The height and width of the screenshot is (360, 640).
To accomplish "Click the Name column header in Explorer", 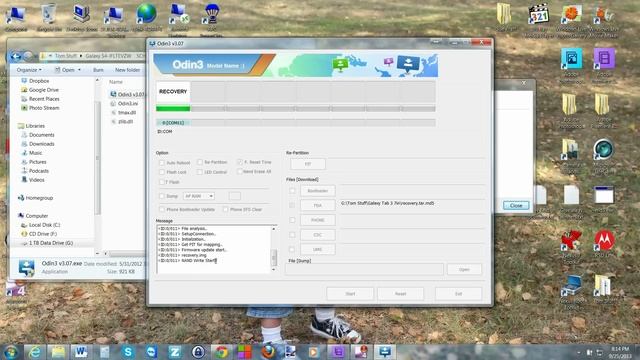I will pyautogui.click(x=116, y=82).
